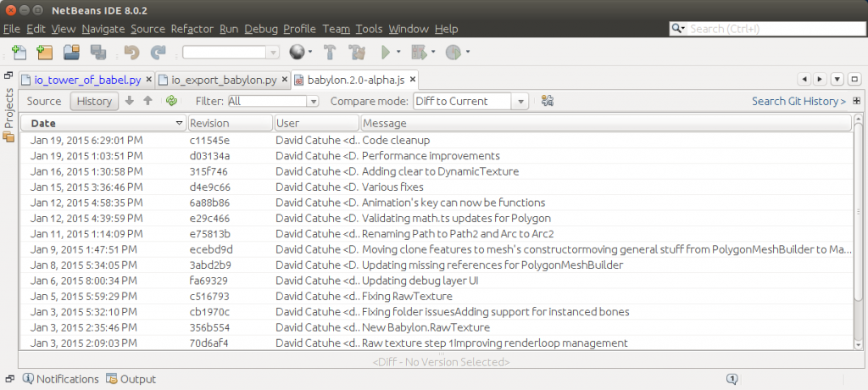The width and height of the screenshot is (868, 390).
Task: Click the Undo arrow icon
Action: pos(131,52)
